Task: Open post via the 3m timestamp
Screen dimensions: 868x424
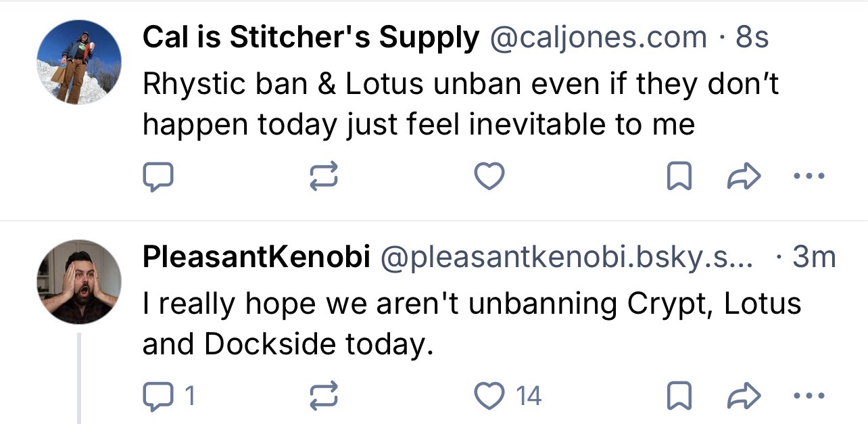Action: (x=814, y=257)
